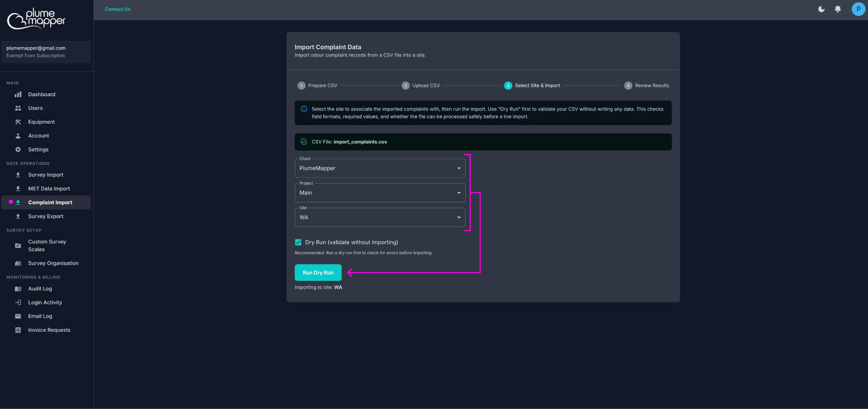This screenshot has height=409, width=868.
Task: Click the import_complaints.csv file name
Action: [x=360, y=142]
